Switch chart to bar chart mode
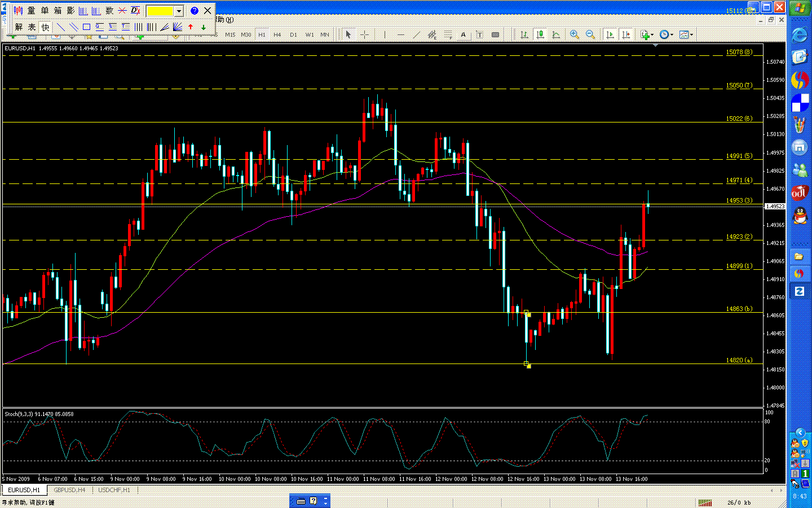This screenshot has width=812, height=508. pos(524,34)
